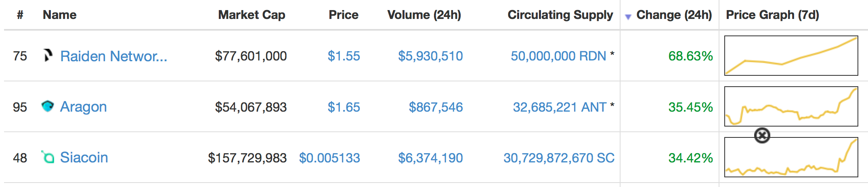View the Aragon 7d price graph
The image size is (868, 187).
(791, 106)
